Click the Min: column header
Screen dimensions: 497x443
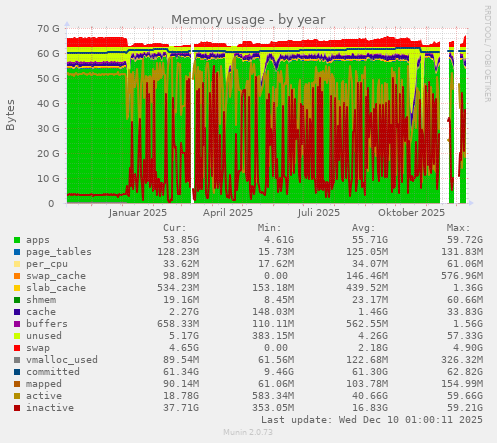[269, 228]
